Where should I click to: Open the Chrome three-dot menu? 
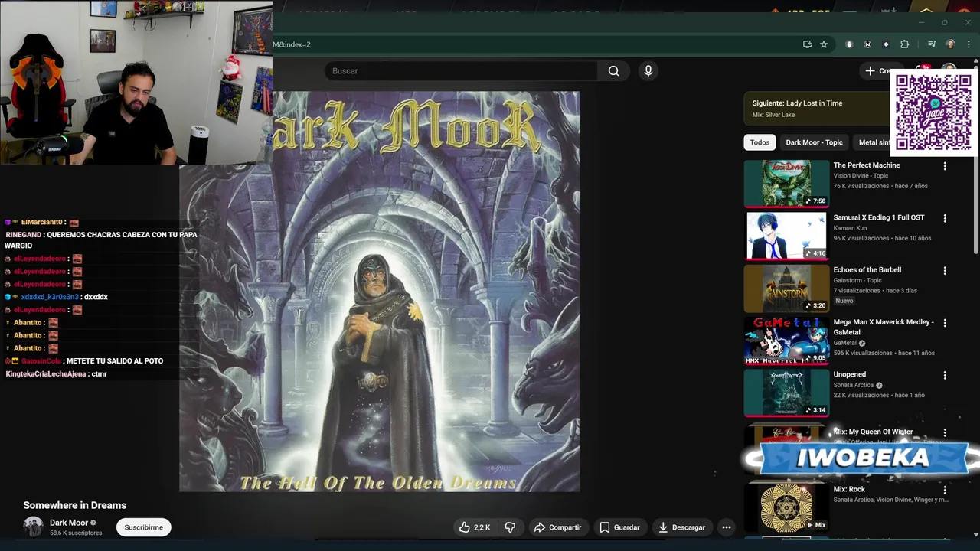[x=969, y=44]
